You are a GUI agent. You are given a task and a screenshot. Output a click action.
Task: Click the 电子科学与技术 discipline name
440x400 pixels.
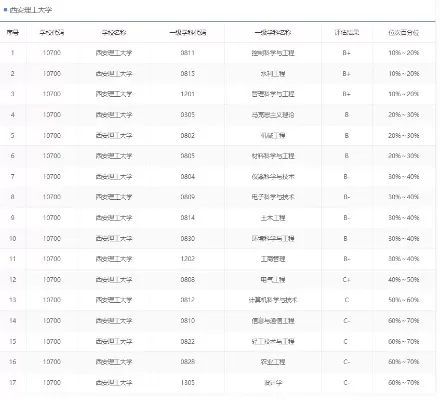point(273,197)
